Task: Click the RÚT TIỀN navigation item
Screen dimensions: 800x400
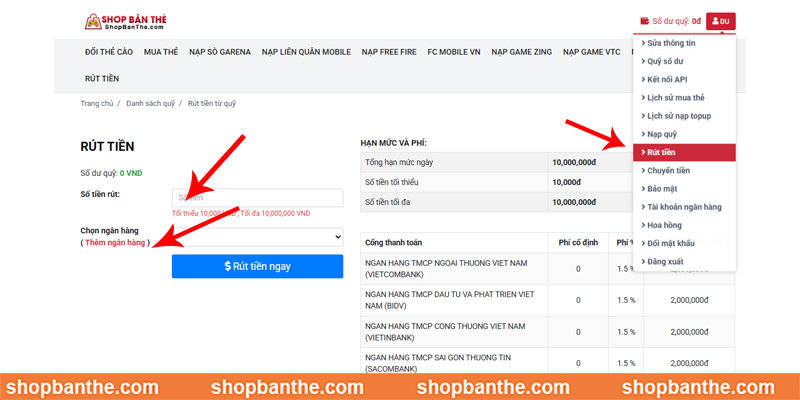Action: [x=102, y=79]
